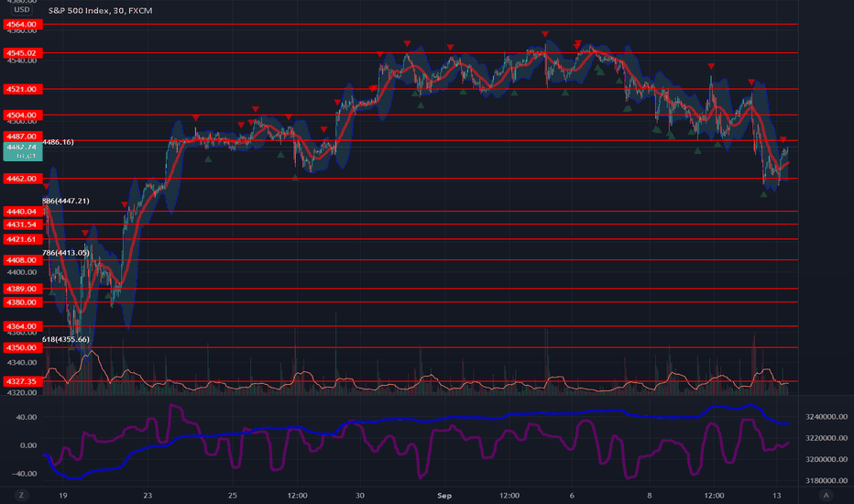Click date 19 on the time axis
This screenshot has width=854, height=504.
click(63, 495)
